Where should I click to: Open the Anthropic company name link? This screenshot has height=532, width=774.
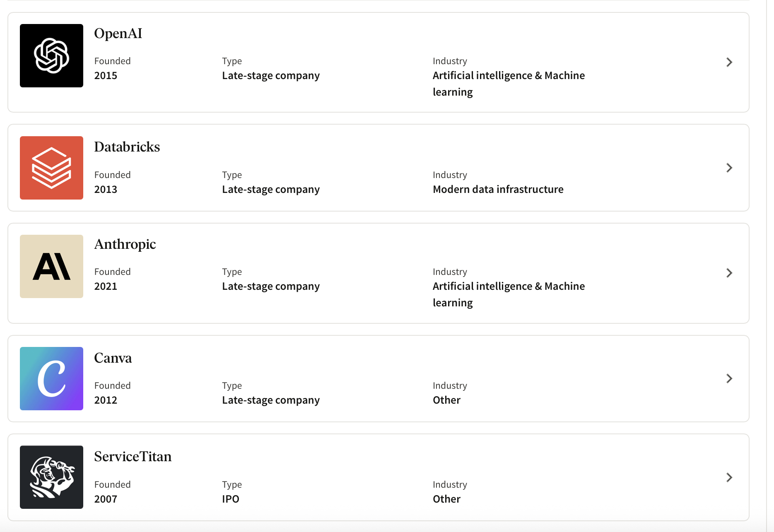125,244
